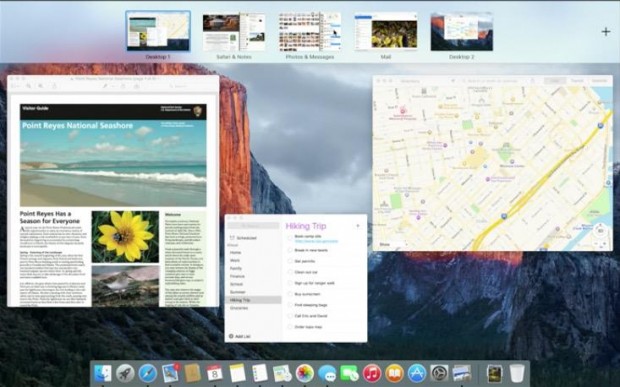Viewport: 620px width, 387px height.
Task: Open the photo stack beside the Trash
Action: coord(494,373)
